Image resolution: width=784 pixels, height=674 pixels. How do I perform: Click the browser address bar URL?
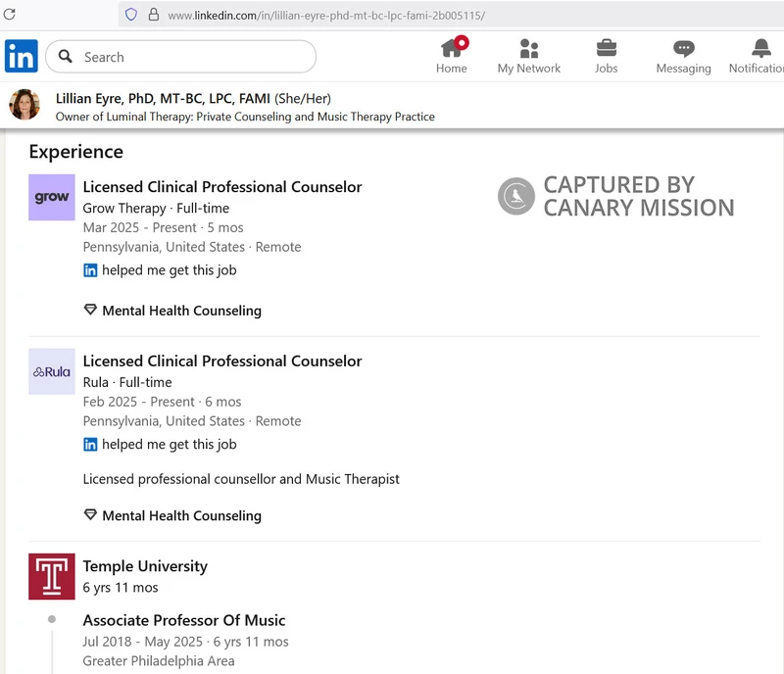[326, 15]
